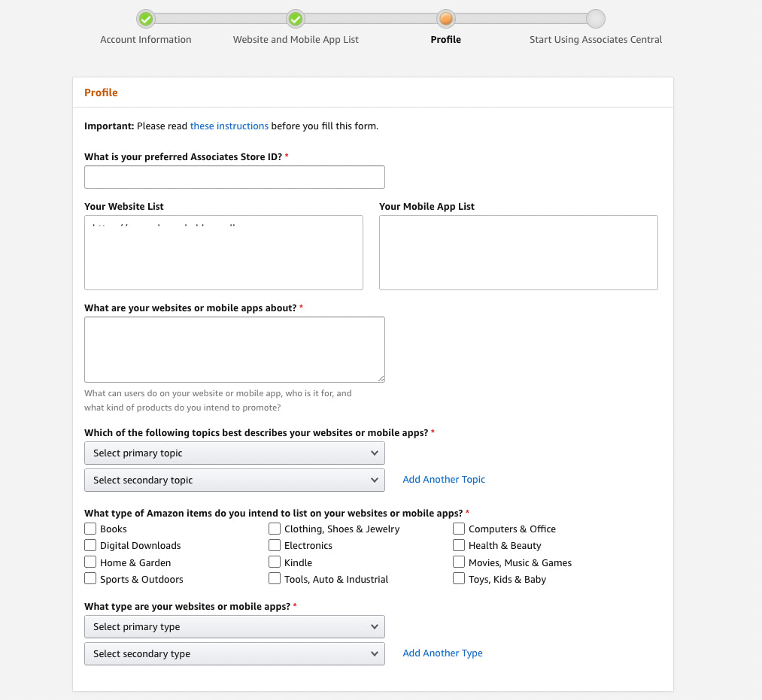Expand the Select primary type dropdown
This screenshot has height=700, width=762.
(234, 626)
